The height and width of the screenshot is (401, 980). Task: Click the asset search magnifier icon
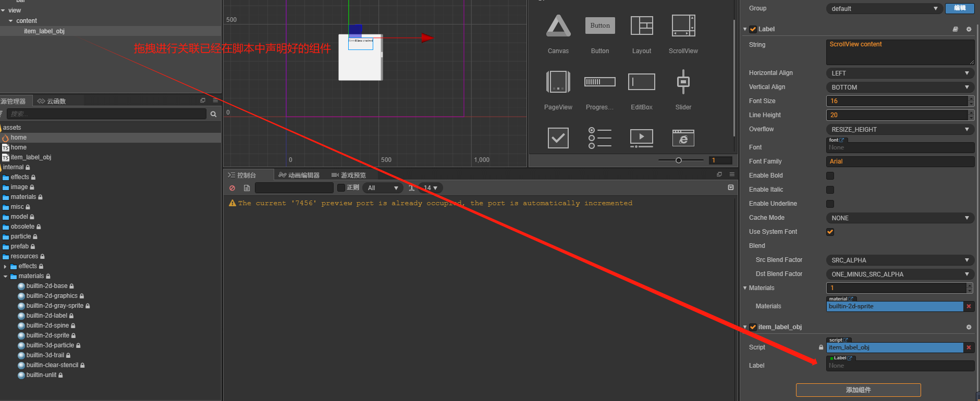[x=213, y=114]
